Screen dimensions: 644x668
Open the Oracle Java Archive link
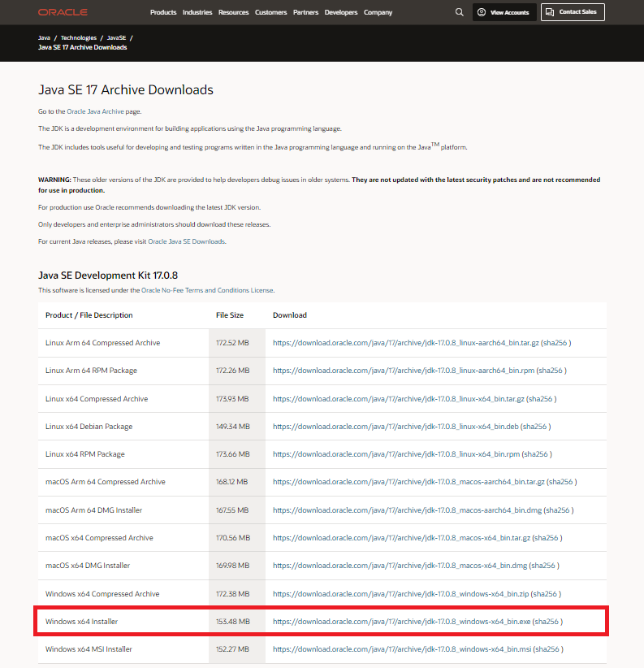[95, 111]
